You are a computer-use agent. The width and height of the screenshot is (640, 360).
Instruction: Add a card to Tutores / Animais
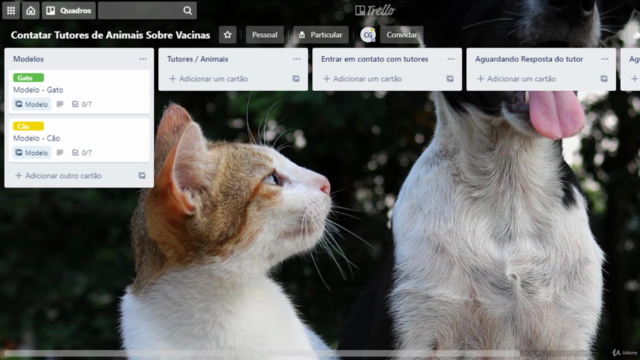pyautogui.click(x=208, y=79)
